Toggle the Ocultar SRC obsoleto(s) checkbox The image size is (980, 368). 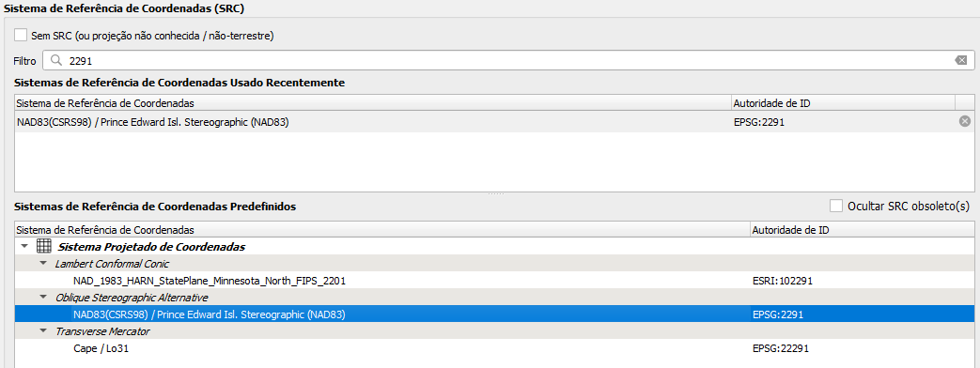836,206
